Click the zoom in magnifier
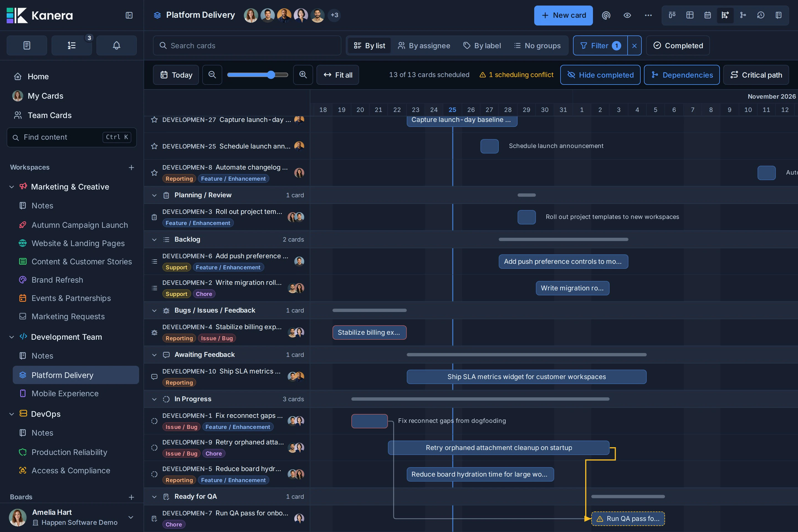 (x=303, y=75)
